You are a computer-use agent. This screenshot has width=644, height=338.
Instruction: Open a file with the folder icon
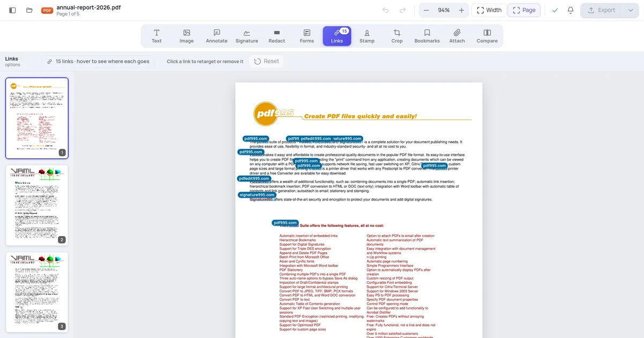30,10
